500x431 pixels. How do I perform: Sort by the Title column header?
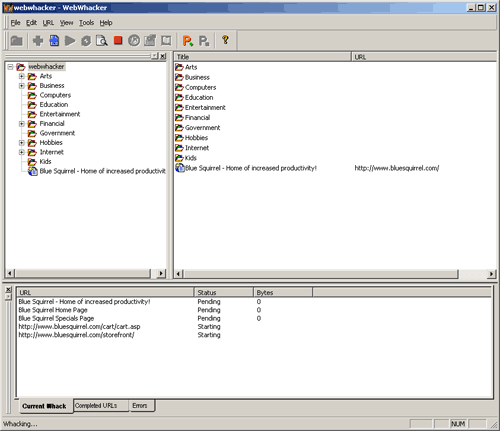point(262,57)
